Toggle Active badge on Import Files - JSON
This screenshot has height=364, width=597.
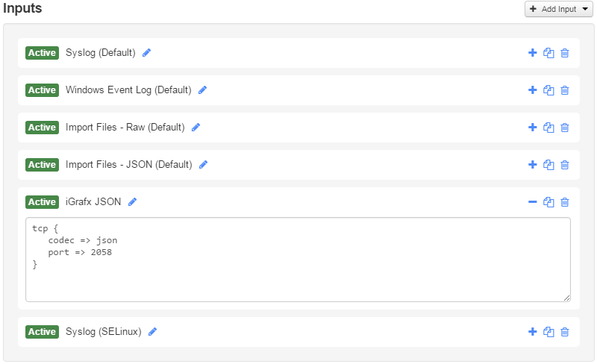(x=43, y=165)
